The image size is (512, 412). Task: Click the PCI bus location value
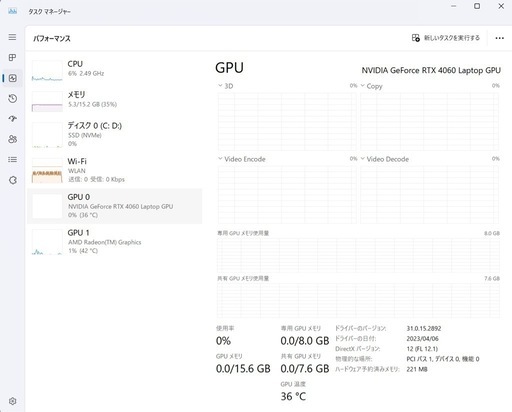pos(443,359)
